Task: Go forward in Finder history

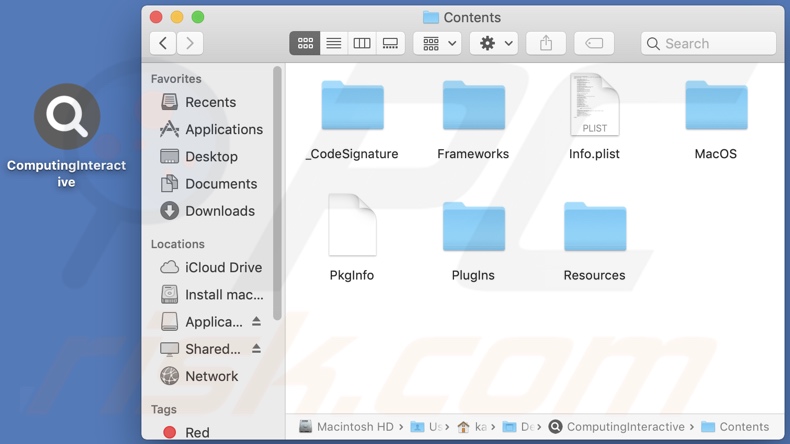Action: 190,43
